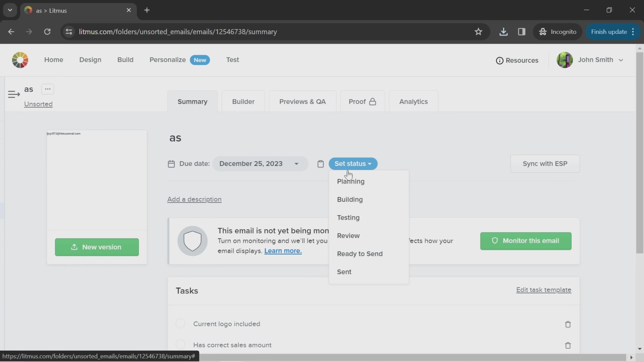Image resolution: width=644 pixels, height=362 pixels.
Task: Click the copy/duplicate icon next to date
Action: coord(321,164)
